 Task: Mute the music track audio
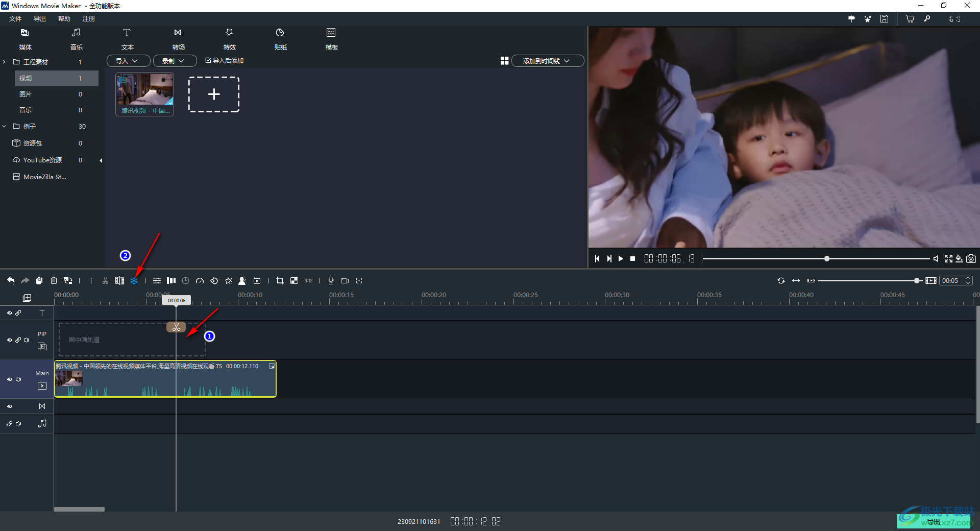pyautogui.click(x=19, y=424)
